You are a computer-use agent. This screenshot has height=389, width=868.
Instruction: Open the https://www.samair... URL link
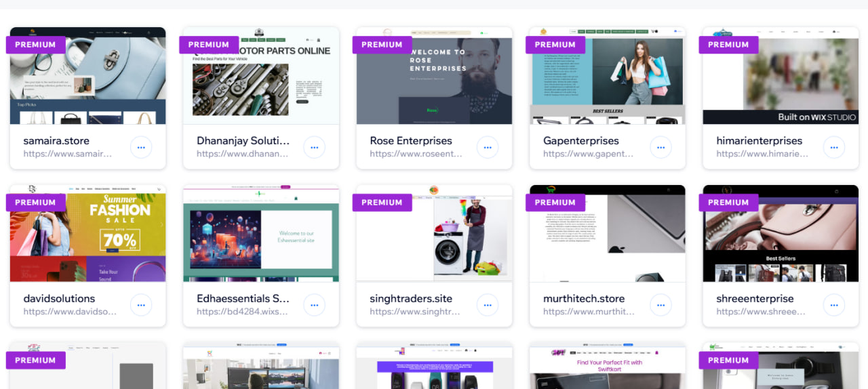coord(68,154)
